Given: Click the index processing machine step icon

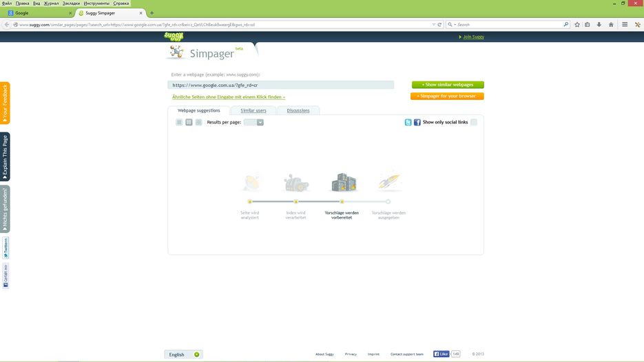Looking at the screenshot, I should pos(296,183).
